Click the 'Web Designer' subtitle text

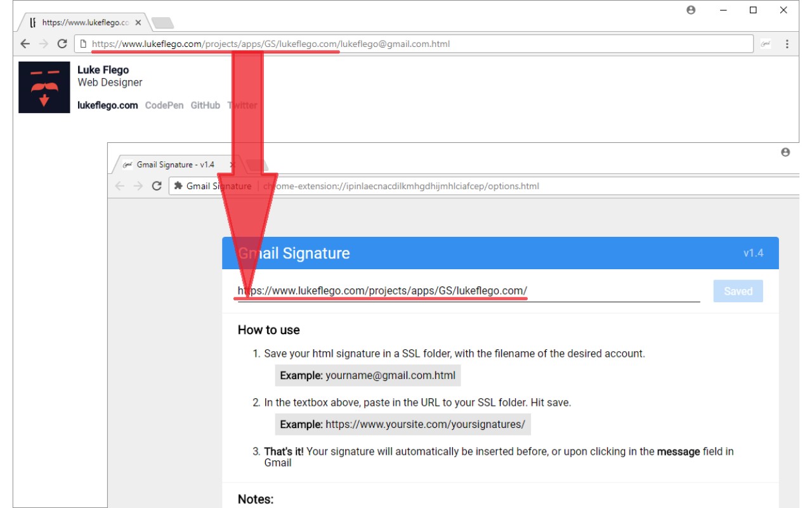tap(110, 83)
